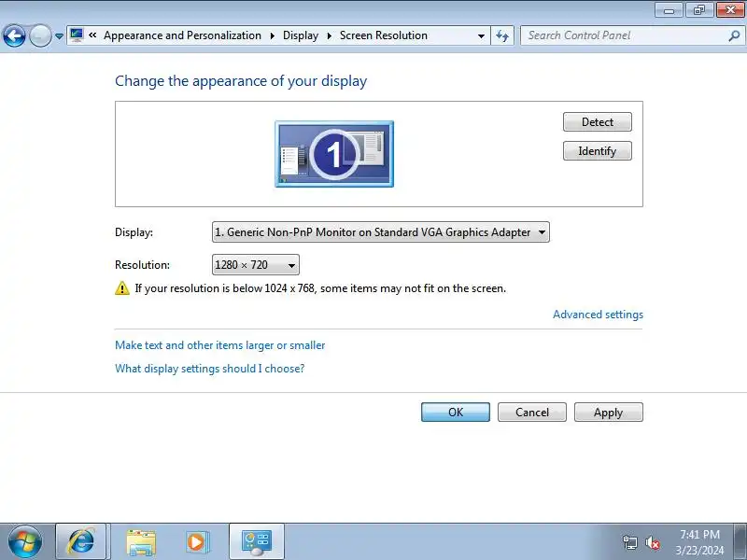Open Make text and other items larger or smaller
This screenshot has width=747, height=560.
click(x=220, y=345)
